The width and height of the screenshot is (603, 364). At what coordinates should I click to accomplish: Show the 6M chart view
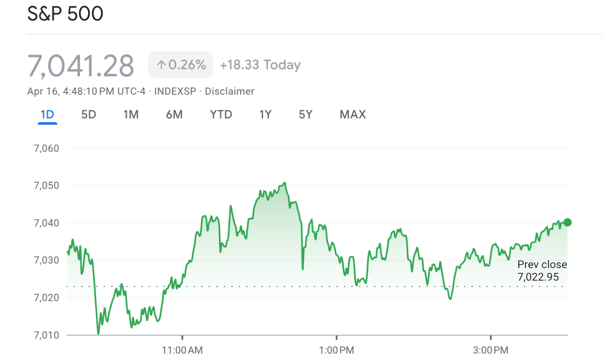tap(174, 114)
